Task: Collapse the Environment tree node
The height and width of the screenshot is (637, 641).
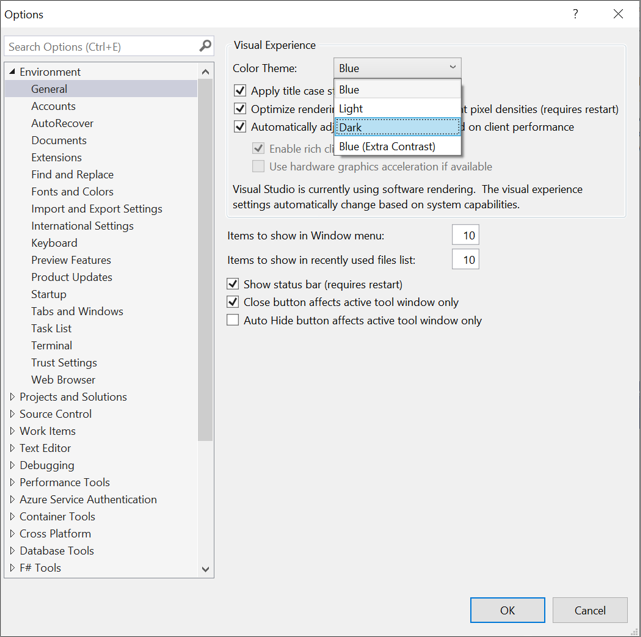Action: (12, 72)
